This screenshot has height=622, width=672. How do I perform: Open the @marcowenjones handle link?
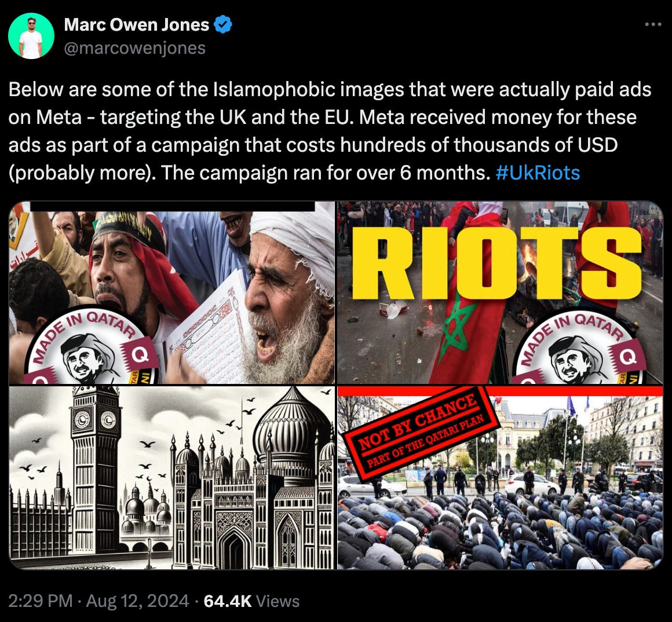pos(134,47)
